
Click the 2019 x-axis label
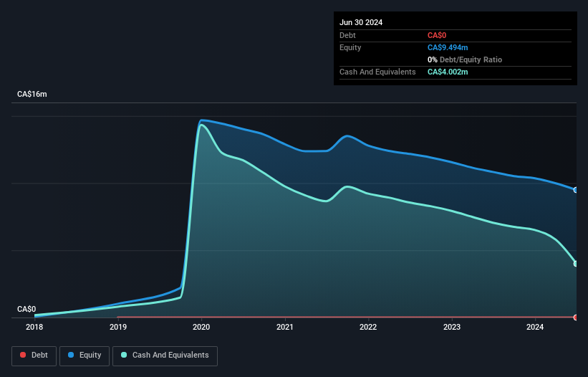click(x=118, y=327)
